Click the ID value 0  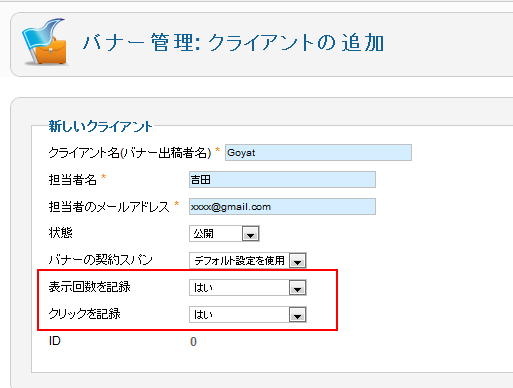pyautogui.click(x=193, y=342)
